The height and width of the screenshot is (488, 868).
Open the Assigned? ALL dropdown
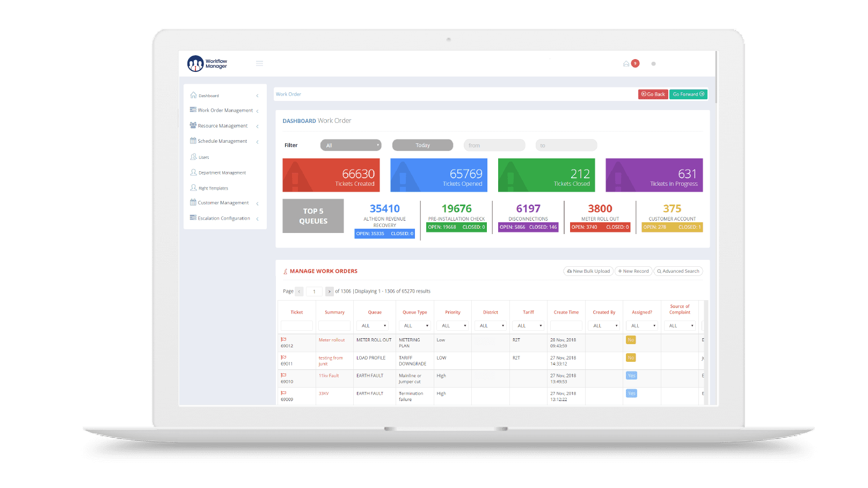(642, 325)
